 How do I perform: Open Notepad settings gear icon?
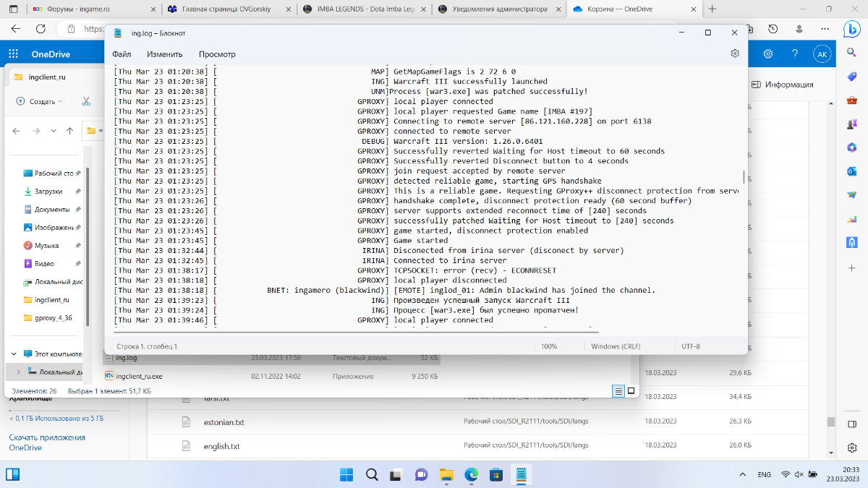coord(735,53)
